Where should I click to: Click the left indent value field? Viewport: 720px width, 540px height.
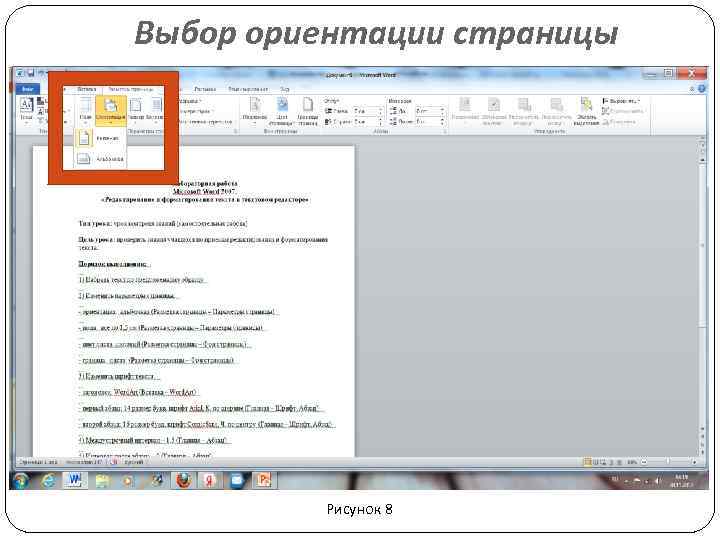364,111
